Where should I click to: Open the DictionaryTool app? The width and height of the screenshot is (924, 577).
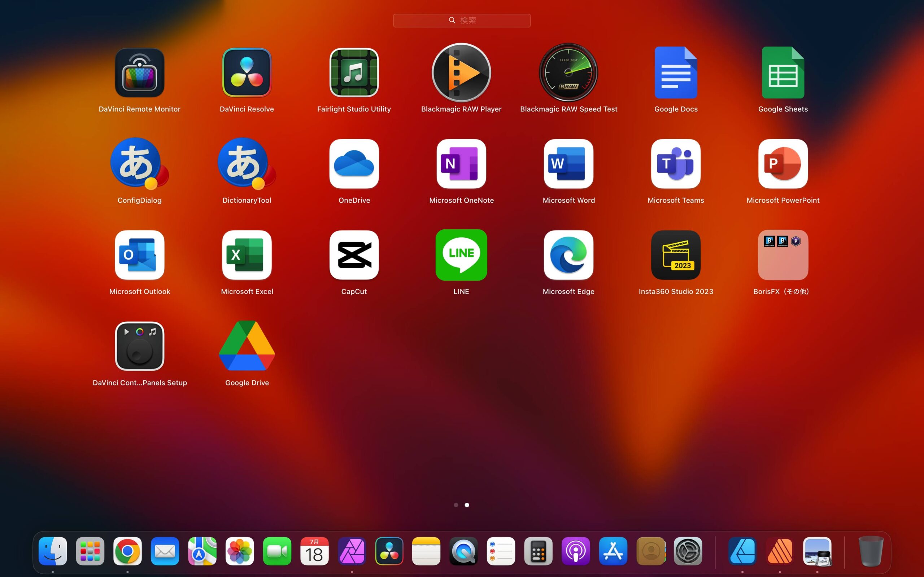247,164
